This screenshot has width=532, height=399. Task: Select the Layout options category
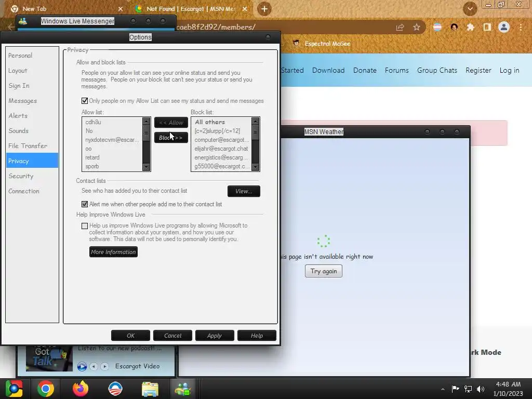pos(32,71)
